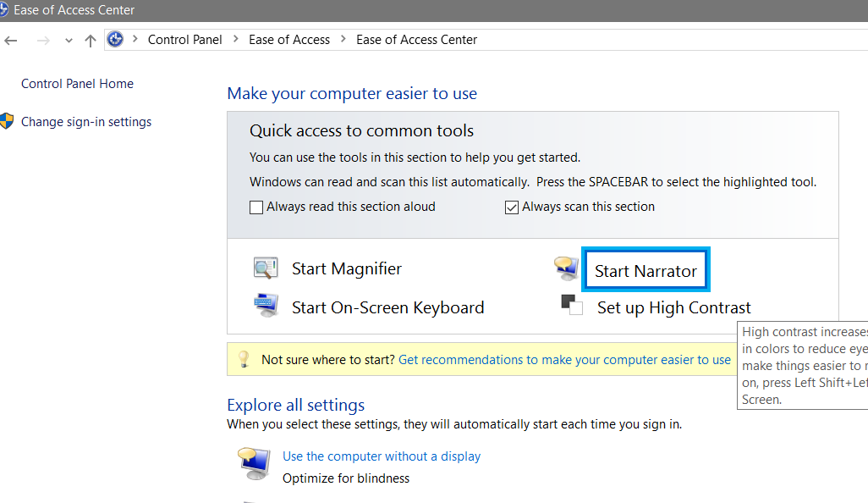Expand chevron after Control Panel breadcrumb
Viewport: 868px width, 503px height.
click(236, 39)
